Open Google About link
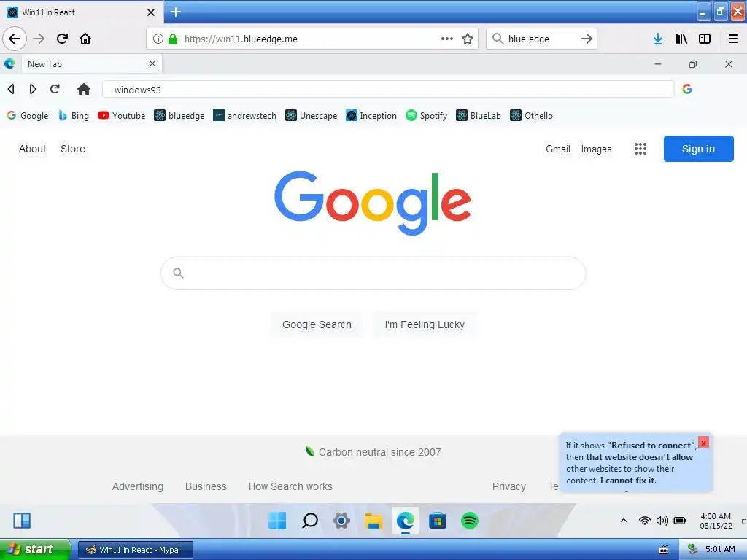Viewport: 747px width, 560px height. (x=32, y=149)
